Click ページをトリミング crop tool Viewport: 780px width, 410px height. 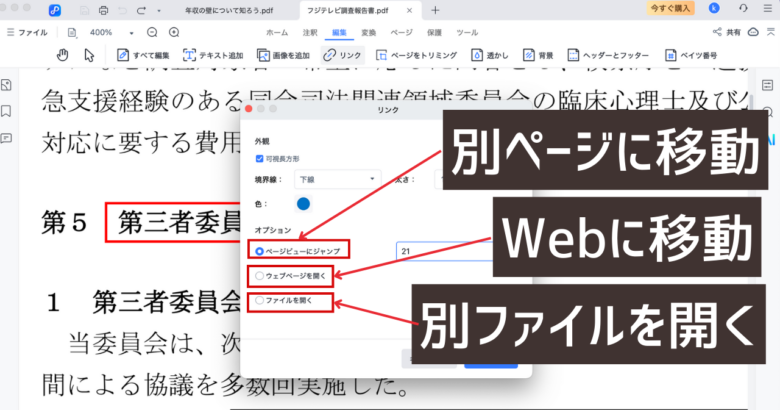coord(418,55)
